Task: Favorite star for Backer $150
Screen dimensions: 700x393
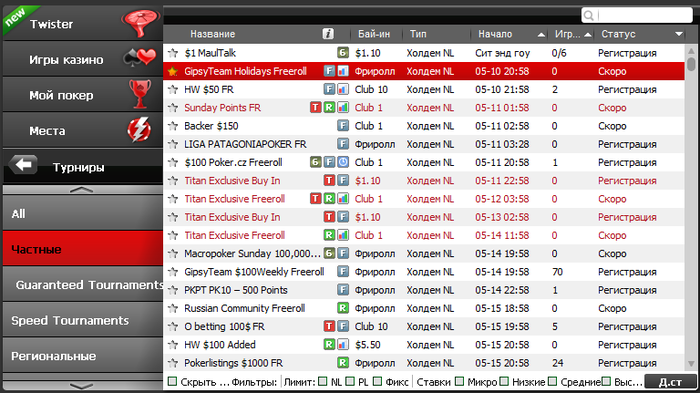Action: coord(173,126)
